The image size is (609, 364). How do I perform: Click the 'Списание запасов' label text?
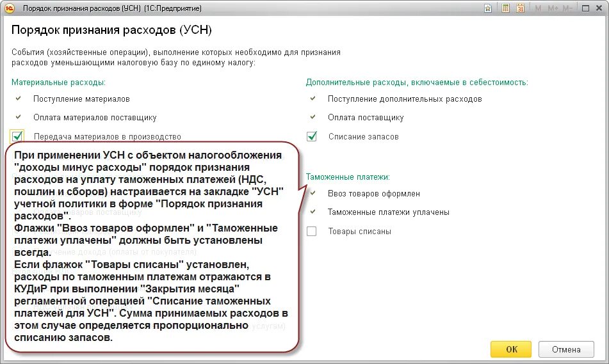click(x=364, y=137)
